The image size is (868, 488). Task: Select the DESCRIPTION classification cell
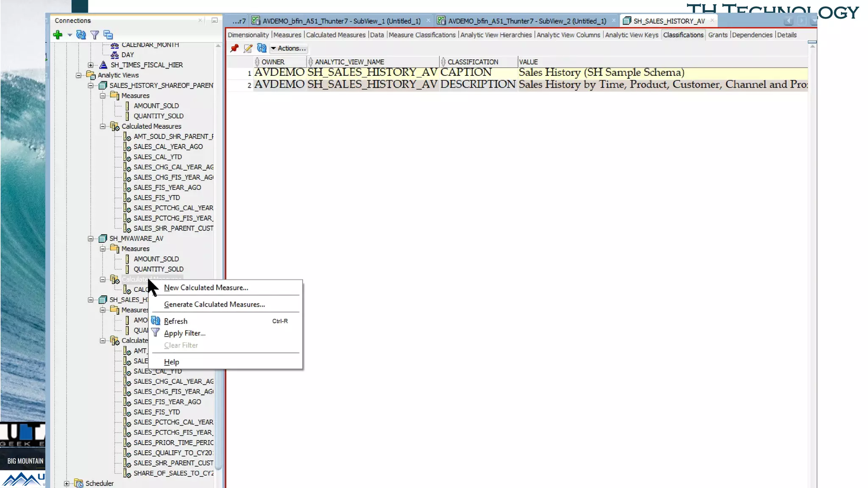point(479,84)
